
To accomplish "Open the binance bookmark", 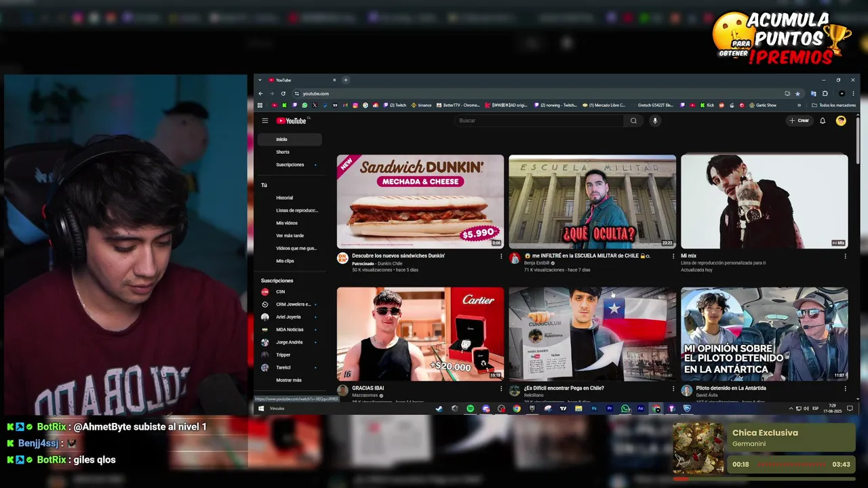I will 421,105.
